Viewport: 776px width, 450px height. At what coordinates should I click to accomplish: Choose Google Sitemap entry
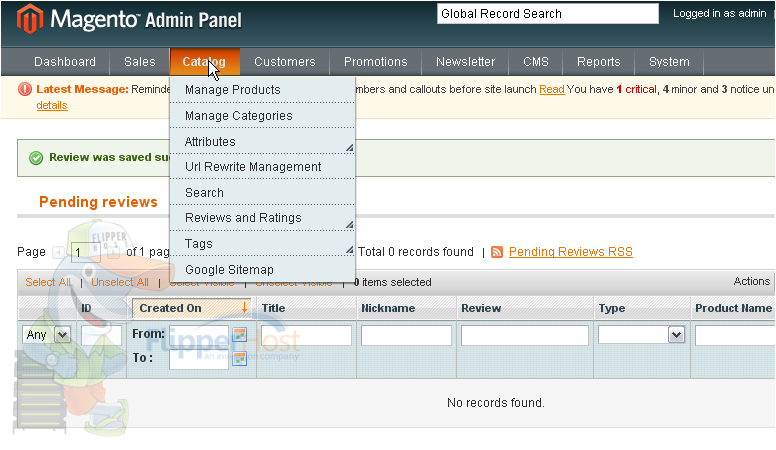click(x=262, y=270)
